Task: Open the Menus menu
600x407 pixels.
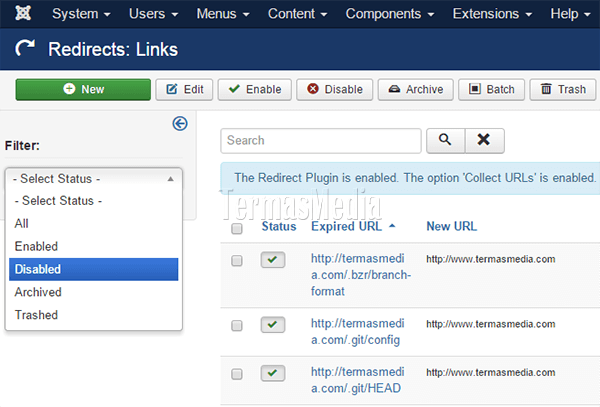Action: pos(223,14)
